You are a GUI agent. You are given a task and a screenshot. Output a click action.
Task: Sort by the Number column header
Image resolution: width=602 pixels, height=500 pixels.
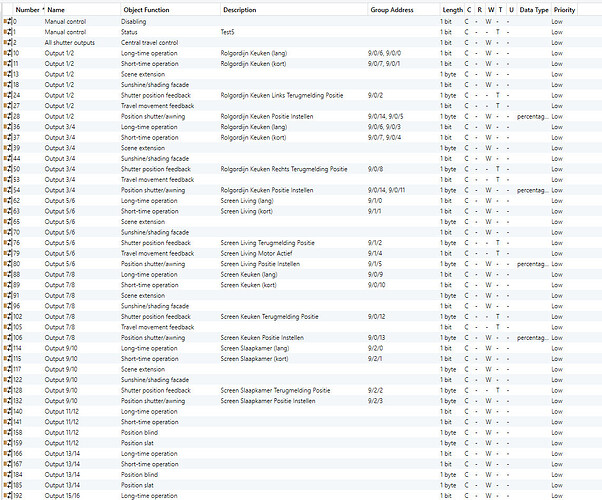(x=29, y=9)
